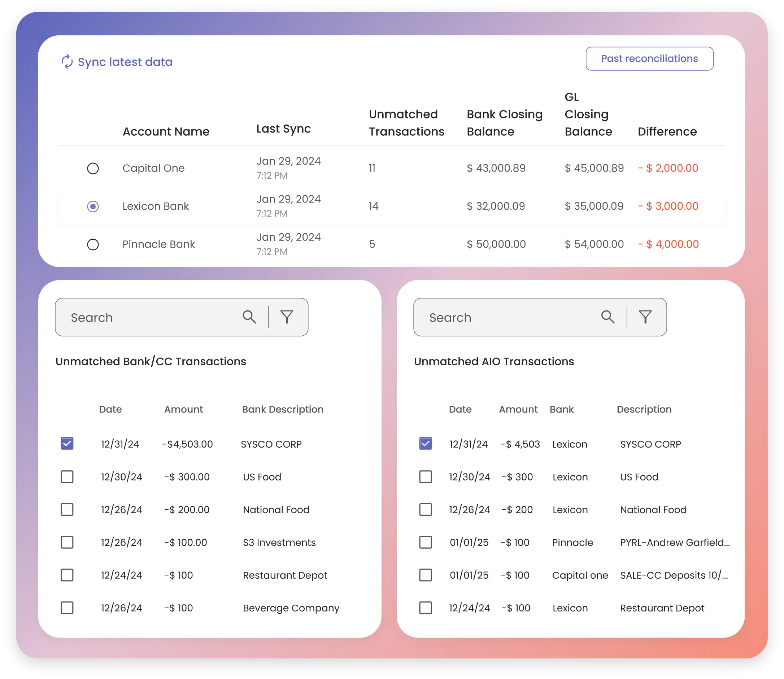
Task: Select the Pinnacle Bank radio button
Action: pyautogui.click(x=93, y=244)
